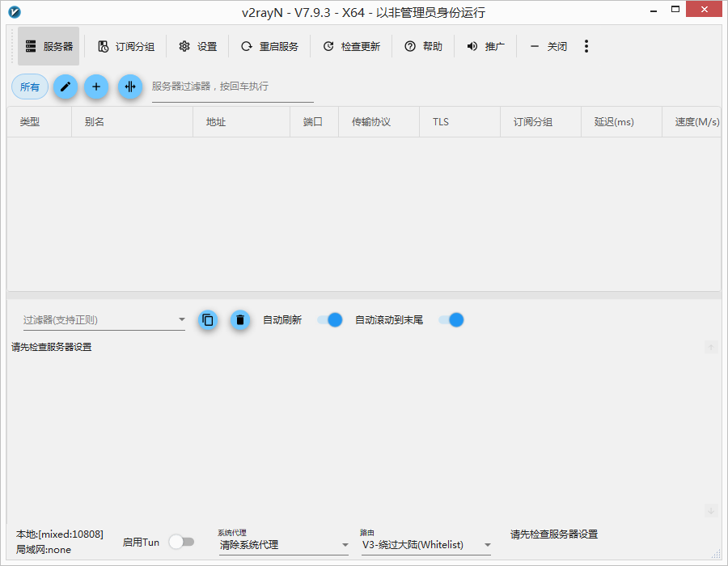This screenshot has width=728, height=566.
Task: Click the trash clear log icon
Action: 240,320
